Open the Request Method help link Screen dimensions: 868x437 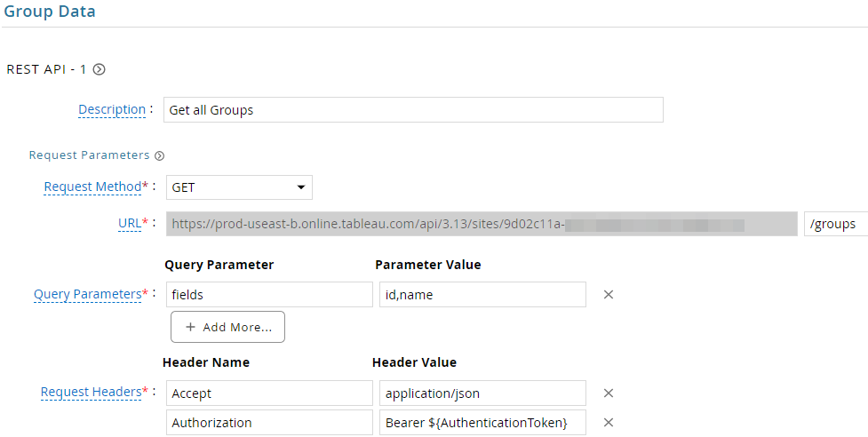92,187
